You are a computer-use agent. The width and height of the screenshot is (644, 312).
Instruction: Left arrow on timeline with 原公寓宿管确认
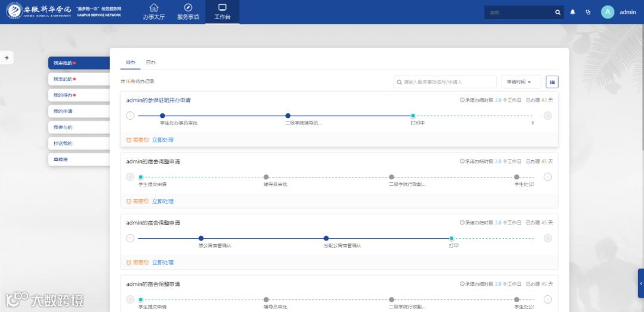pyautogui.click(x=130, y=238)
